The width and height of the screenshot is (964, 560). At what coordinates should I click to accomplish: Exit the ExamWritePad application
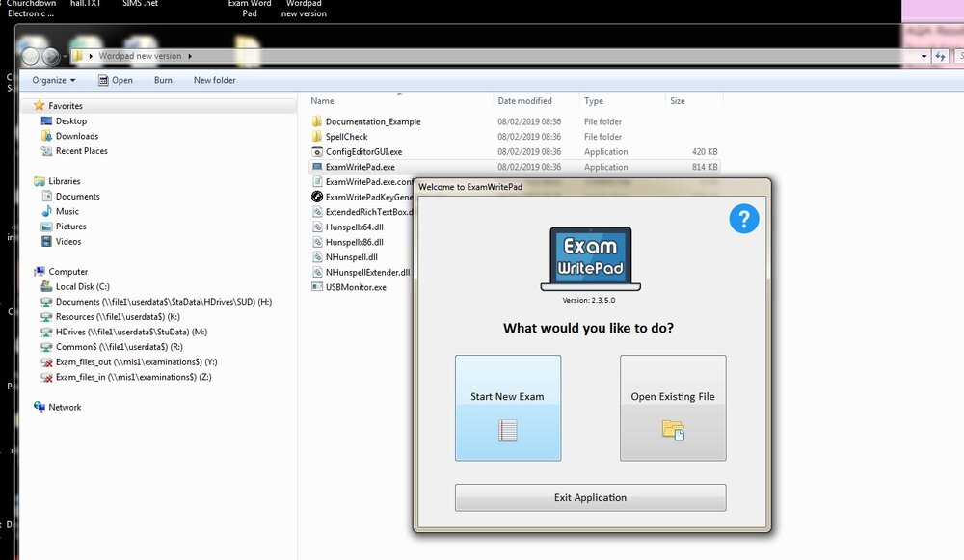(x=590, y=498)
